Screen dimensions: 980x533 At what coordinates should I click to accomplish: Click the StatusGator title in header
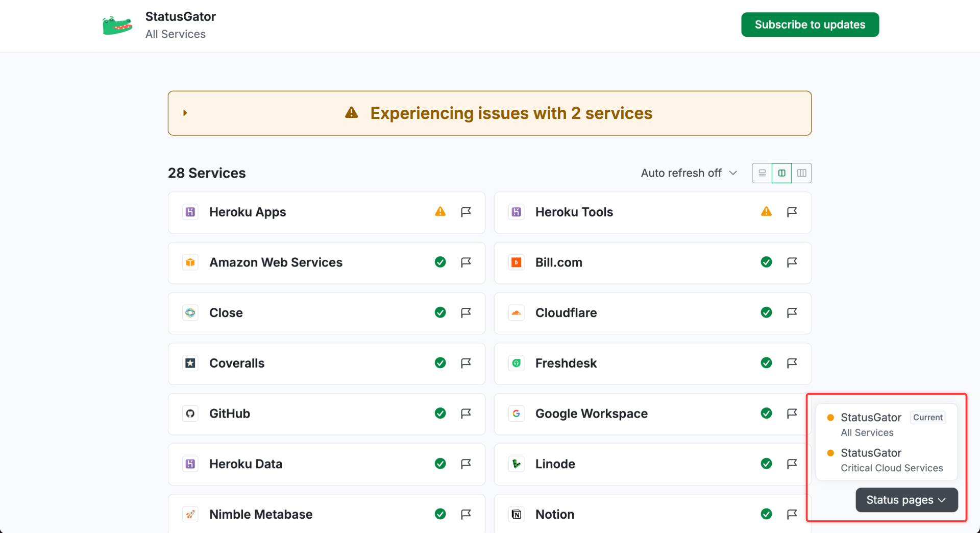tap(181, 16)
